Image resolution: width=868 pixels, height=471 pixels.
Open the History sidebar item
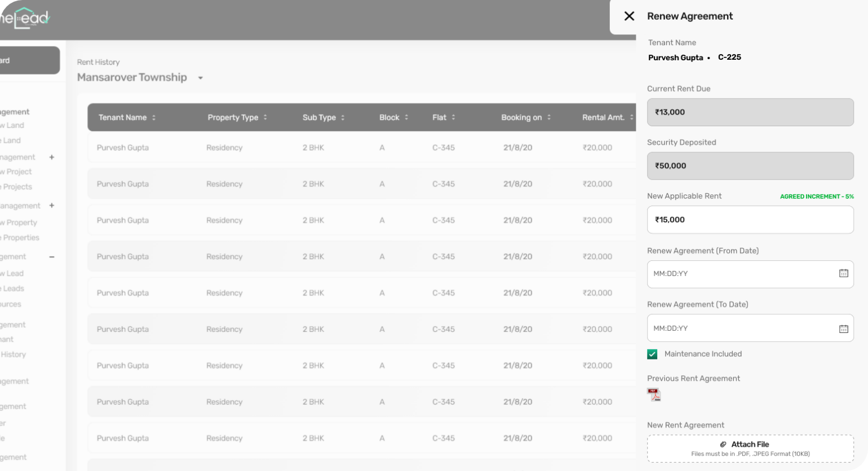(13, 354)
